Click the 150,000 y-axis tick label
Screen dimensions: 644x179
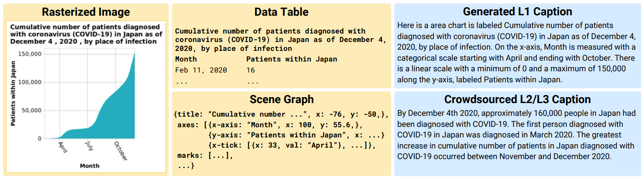coord(30,54)
